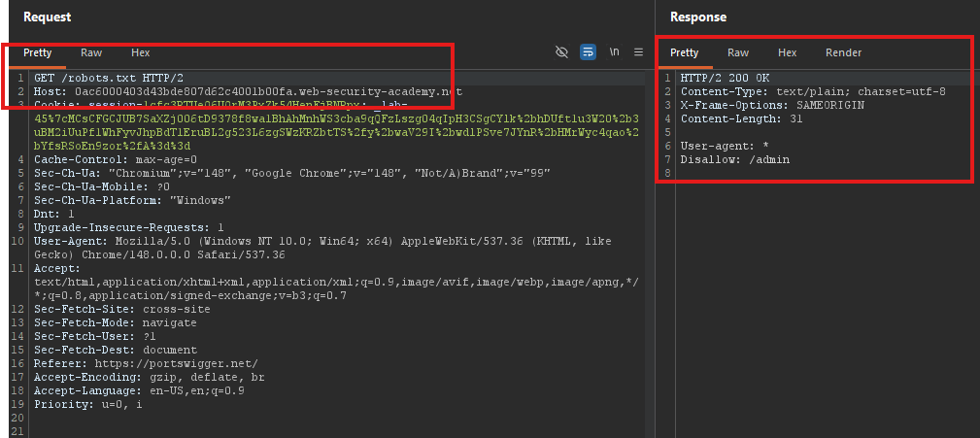Click the 'Sec-Fetch-Site: cross-site' line
This screenshot has height=438, width=980.
coord(121,309)
